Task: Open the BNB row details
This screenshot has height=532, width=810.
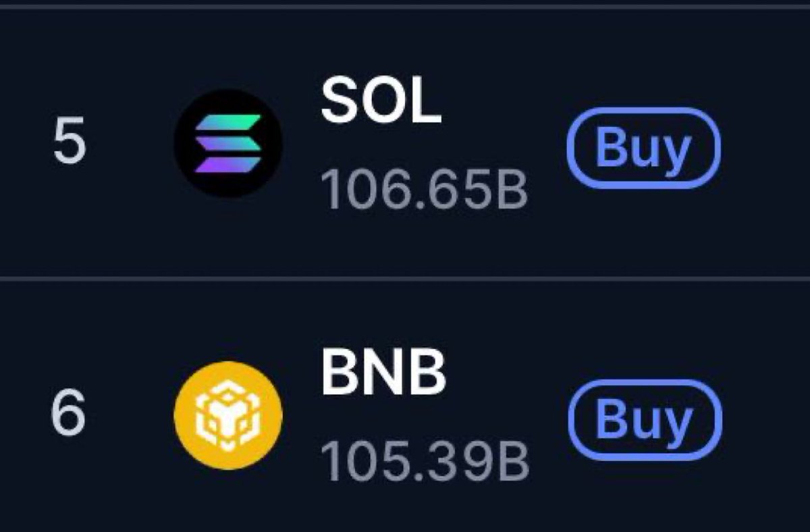Action: (x=405, y=406)
